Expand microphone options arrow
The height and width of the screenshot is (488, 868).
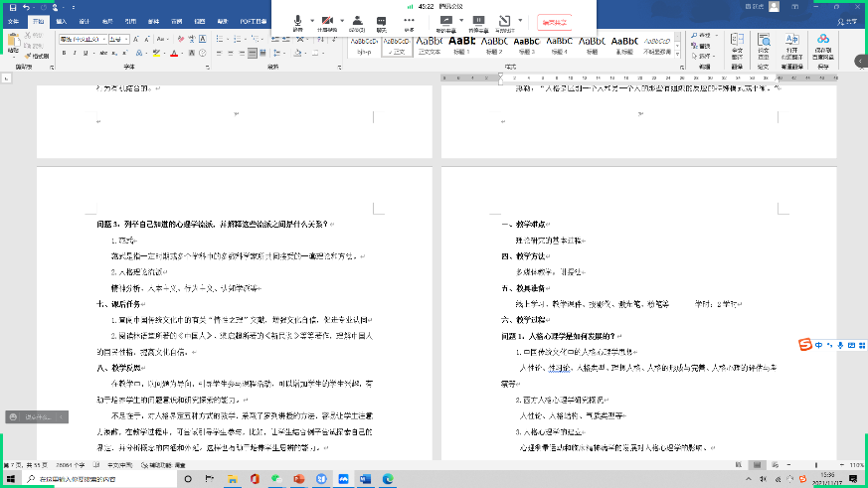[311, 20]
